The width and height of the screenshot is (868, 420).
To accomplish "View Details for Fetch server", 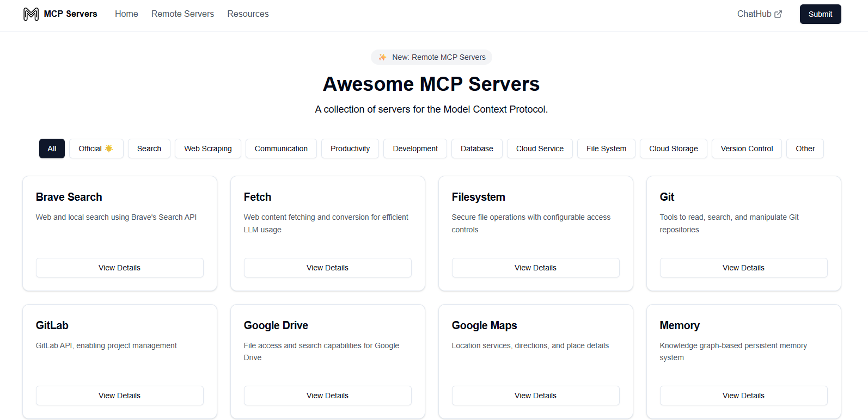I will point(327,268).
